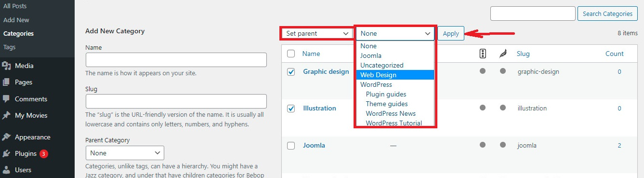This screenshot has width=644, height=178.
Task: Sort table by Name column header
Action: click(311, 54)
